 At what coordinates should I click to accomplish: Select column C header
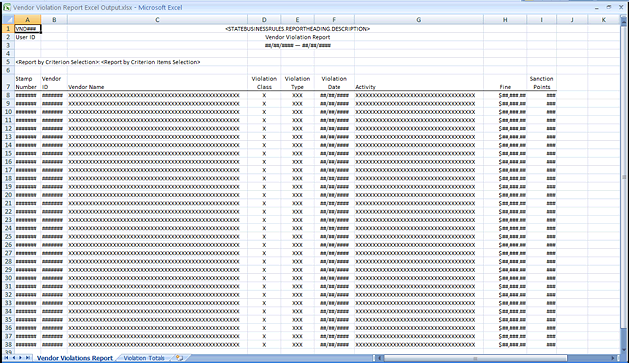(x=157, y=20)
